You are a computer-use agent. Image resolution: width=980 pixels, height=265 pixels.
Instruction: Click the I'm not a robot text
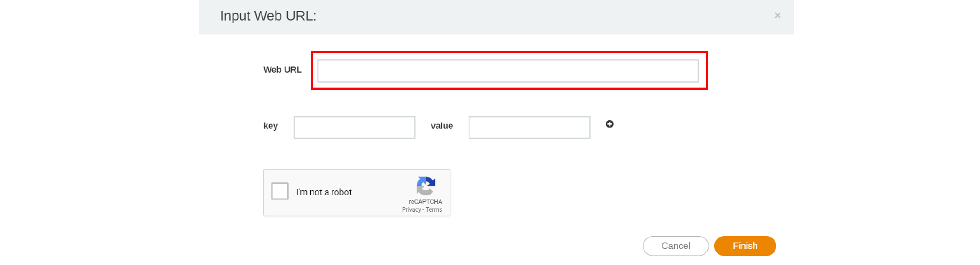point(324,192)
